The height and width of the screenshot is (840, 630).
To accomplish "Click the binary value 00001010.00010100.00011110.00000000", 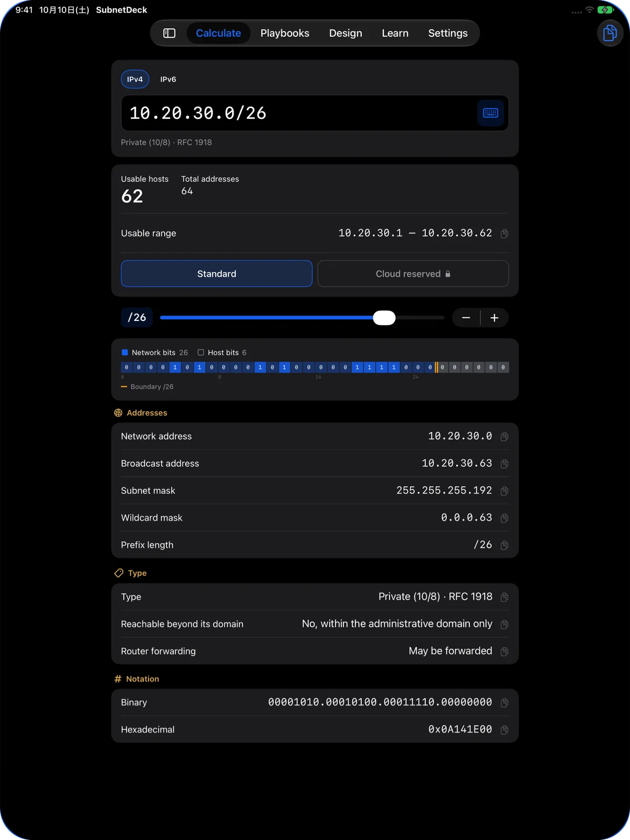I will pos(380,702).
